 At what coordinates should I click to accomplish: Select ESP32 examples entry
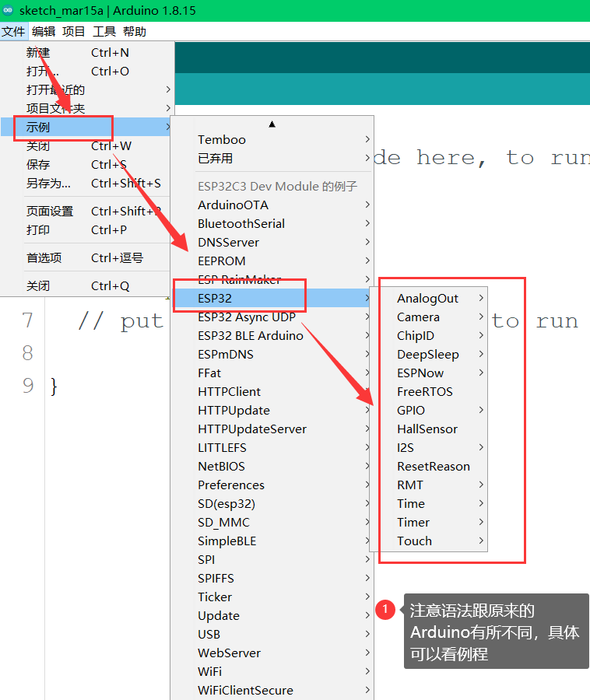point(272,298)
